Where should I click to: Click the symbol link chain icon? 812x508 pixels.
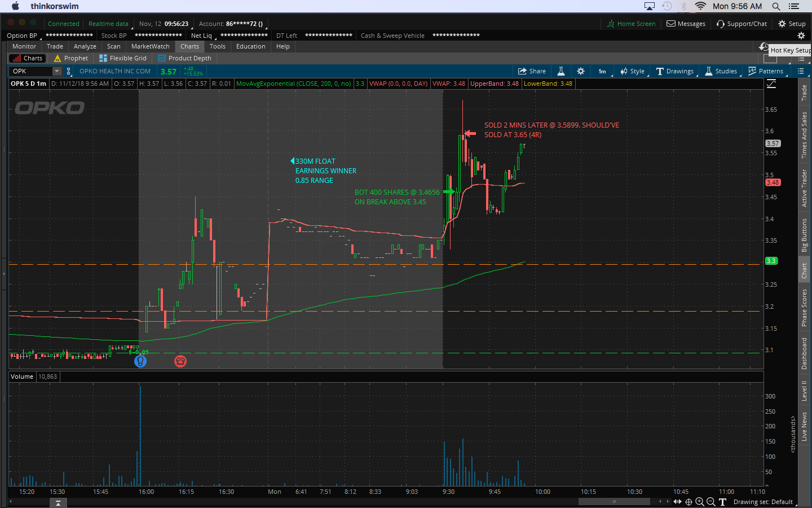coord(69,71)
